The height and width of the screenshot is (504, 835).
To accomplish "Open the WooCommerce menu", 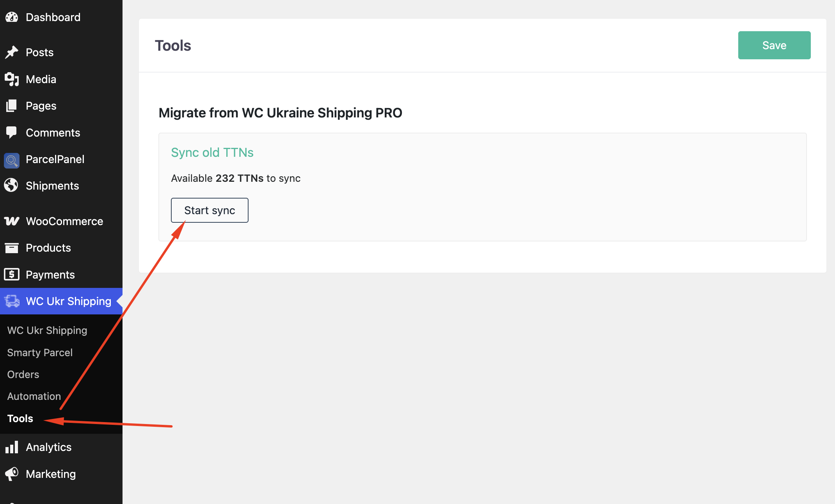I will click(x=61, y=221).
